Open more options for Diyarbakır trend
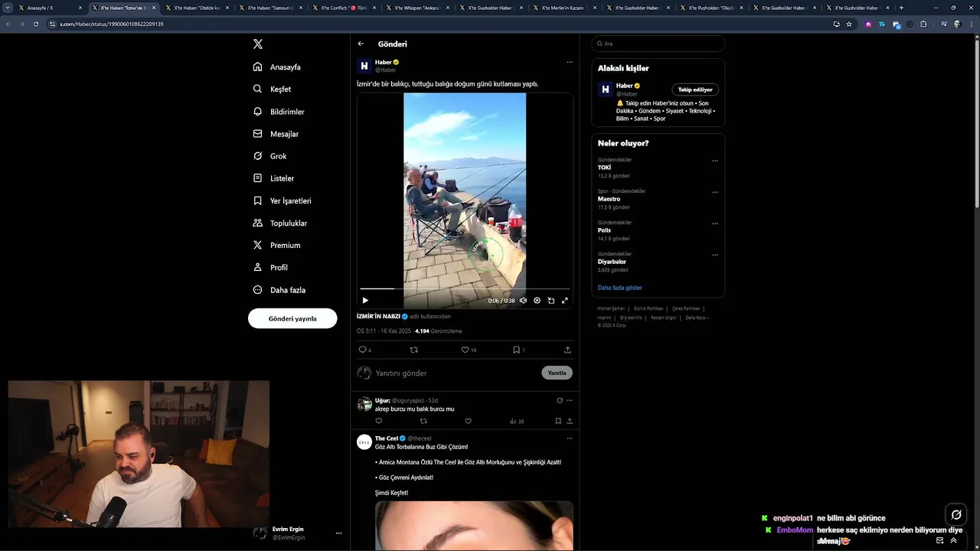Screen dimensions: 980x551 coord(715,255)
